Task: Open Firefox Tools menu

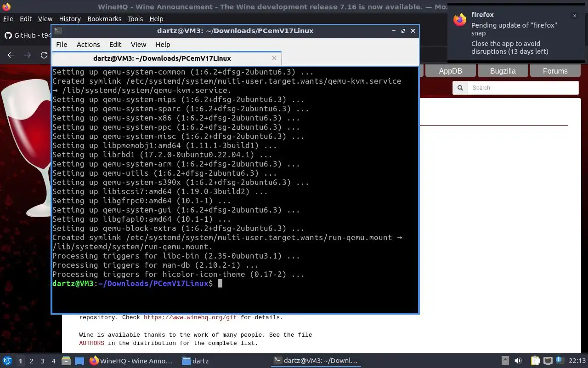Action: 135,19
